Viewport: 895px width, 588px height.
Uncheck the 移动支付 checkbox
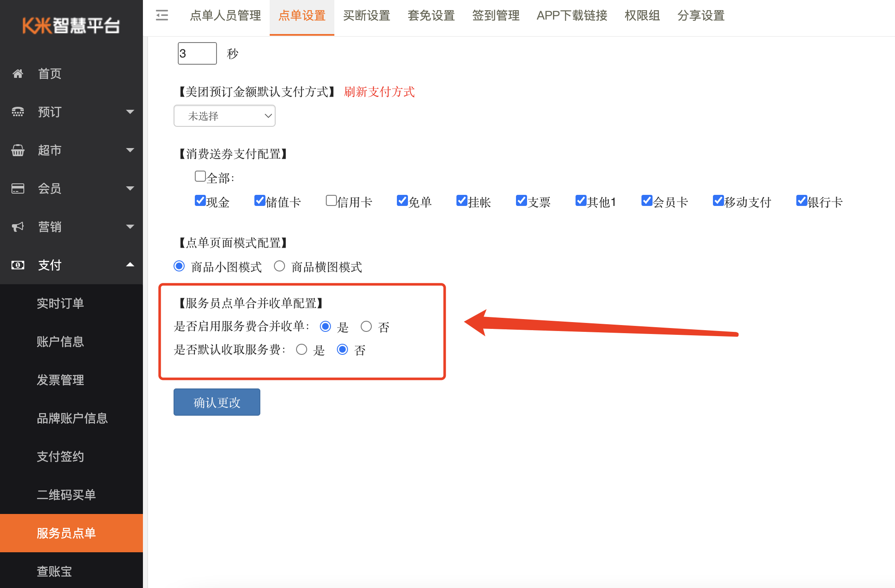(x=718, y=200)
